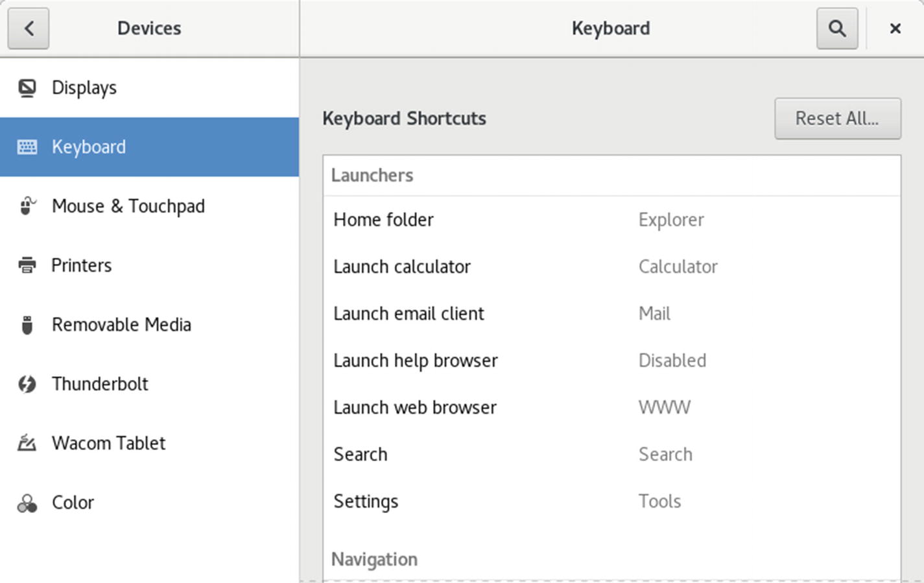Select the Settings shortcut row
Screen dimensions: 924x583
tap(611, 501)
